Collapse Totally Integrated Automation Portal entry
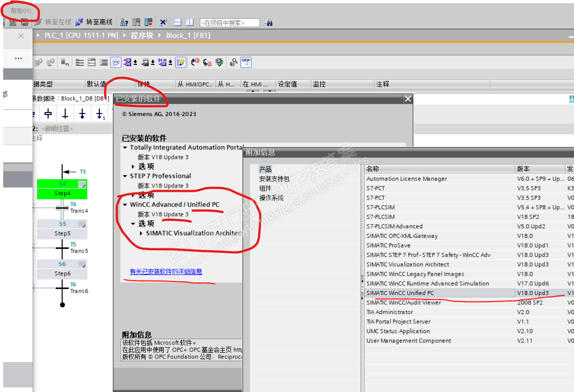This screenshot has height=392, width=574. coord(125,148)
